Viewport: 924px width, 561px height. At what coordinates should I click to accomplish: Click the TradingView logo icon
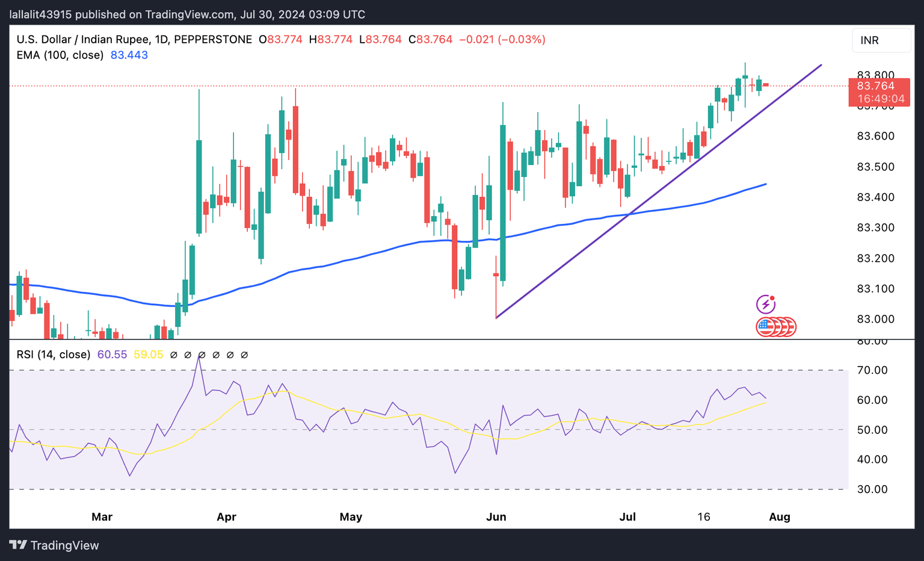(18, 545)
